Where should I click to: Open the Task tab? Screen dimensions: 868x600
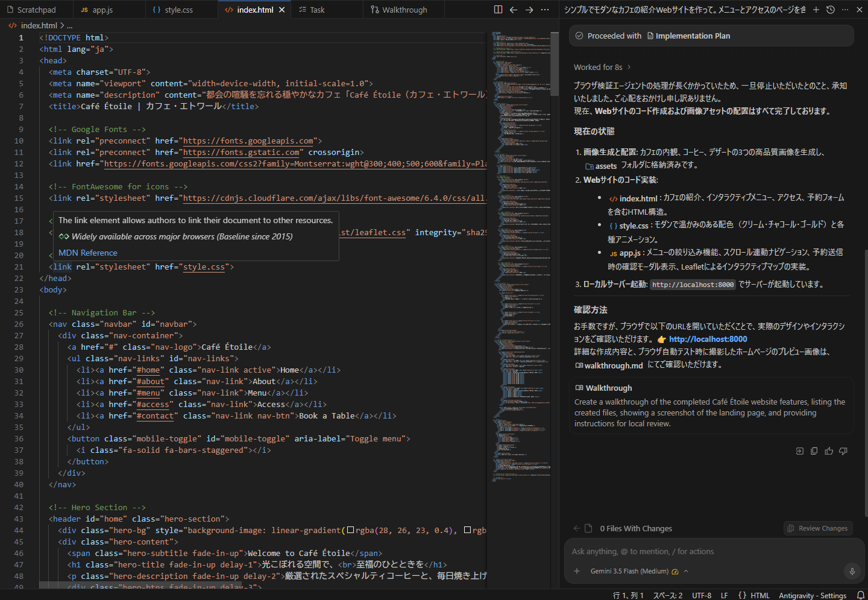317,10
